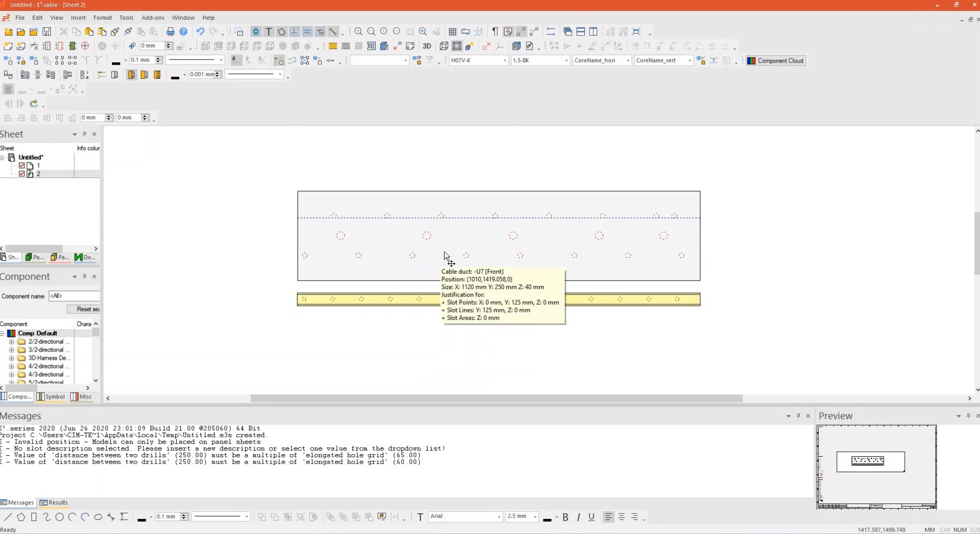Open help via blue question mark icon
The width and height of the screenshot is (980, 534).
(183, 32)
